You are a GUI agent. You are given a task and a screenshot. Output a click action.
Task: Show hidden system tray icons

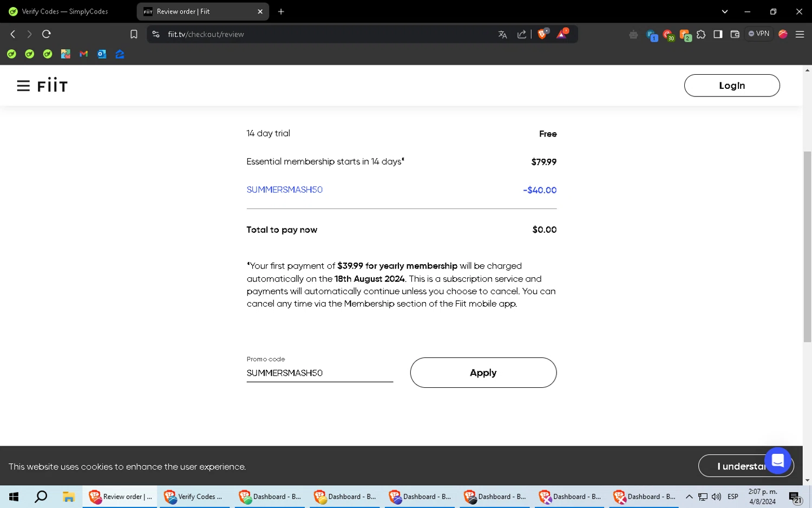[689, 497]
